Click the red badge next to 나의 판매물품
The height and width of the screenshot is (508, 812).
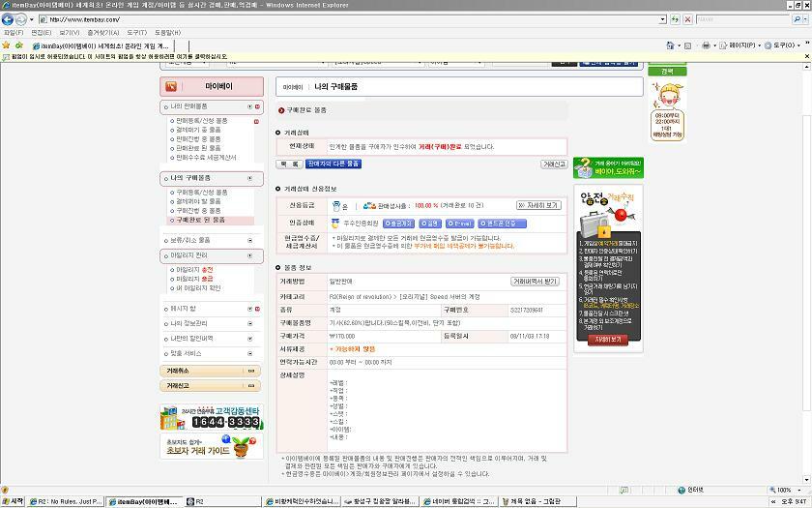click(257, 106)
